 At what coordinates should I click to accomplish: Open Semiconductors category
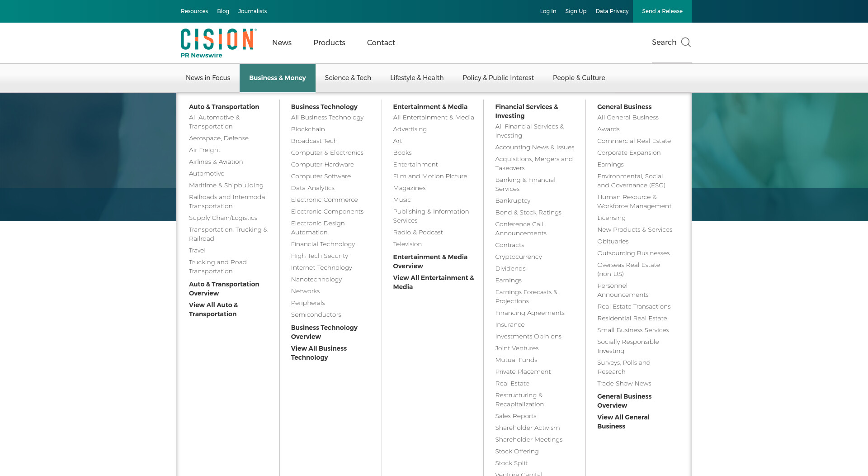[x=316, y=315]
